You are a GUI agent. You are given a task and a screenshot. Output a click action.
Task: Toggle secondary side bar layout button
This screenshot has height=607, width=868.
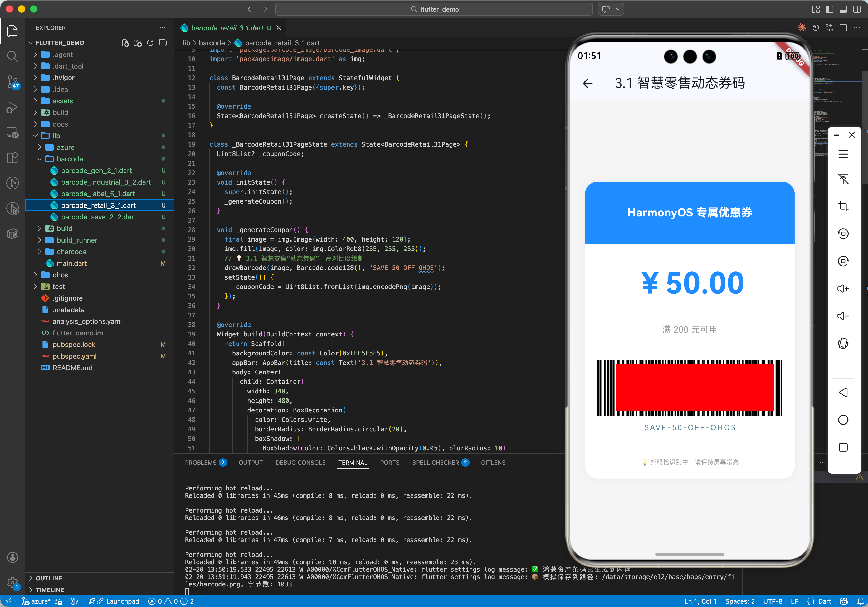point(857,9)
